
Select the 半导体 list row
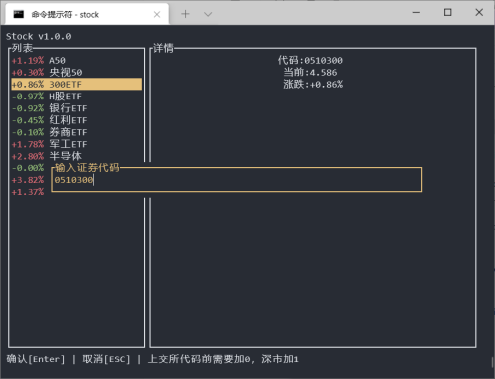76,156
